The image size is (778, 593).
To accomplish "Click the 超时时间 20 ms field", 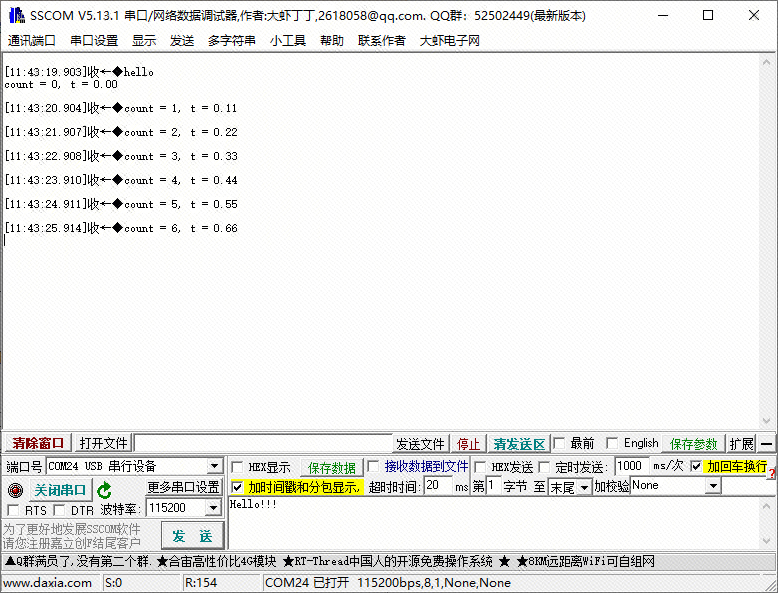I will tap(438, 485).
